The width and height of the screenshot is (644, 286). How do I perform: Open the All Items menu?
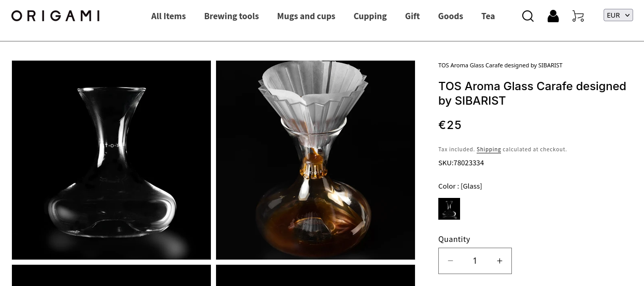(168, 16)
